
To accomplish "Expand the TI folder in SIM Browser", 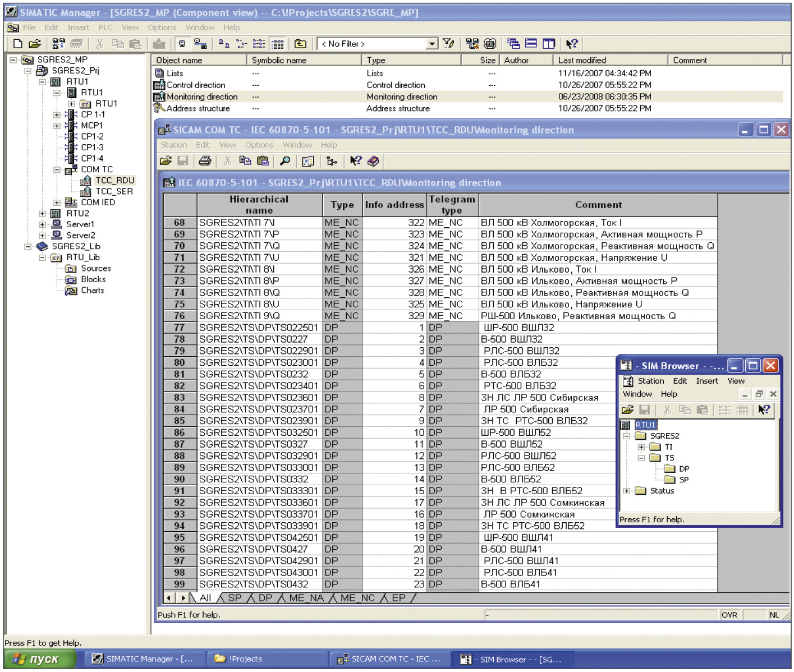I will click(x=641, y=447).
